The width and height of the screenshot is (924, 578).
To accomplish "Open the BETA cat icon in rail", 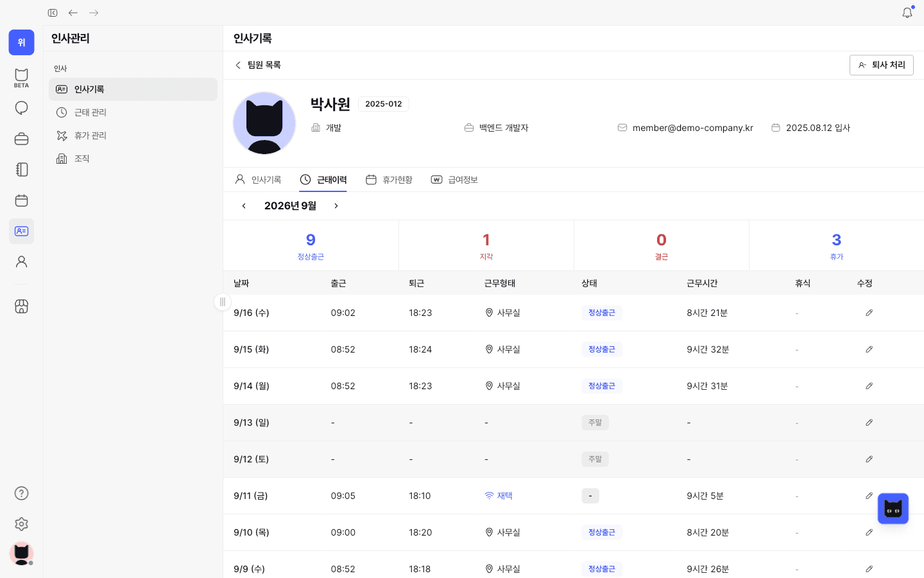I will (x=21, y=78).
